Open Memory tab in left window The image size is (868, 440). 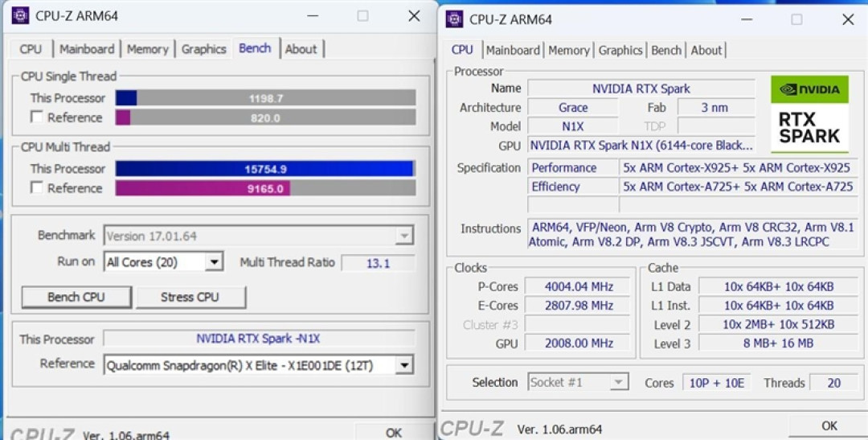point(147,49)
